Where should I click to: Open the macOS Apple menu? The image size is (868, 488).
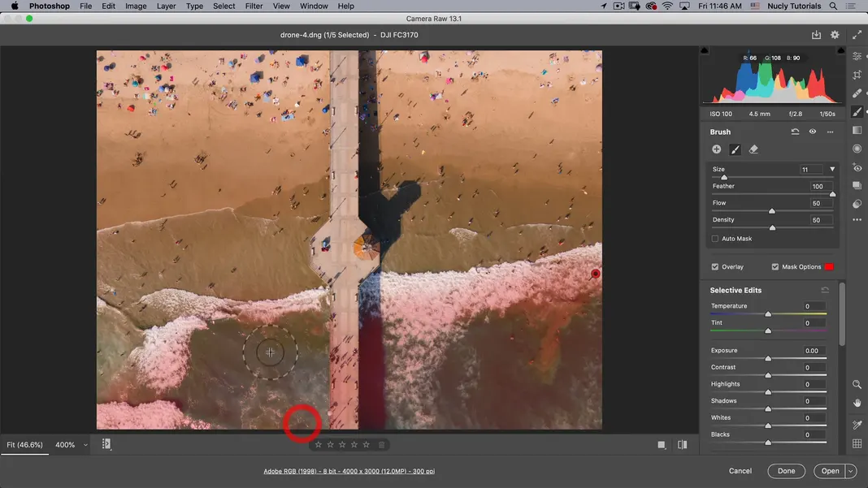(x=15, y=6)
